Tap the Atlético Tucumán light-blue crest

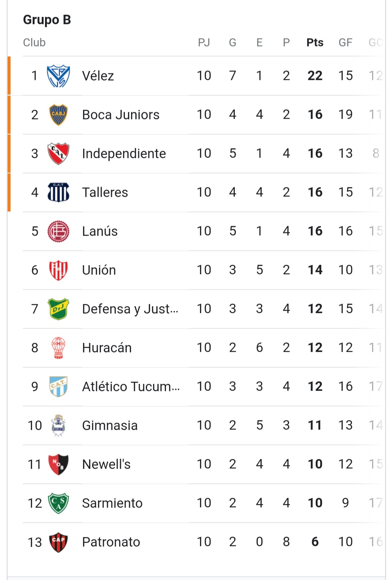58,387
